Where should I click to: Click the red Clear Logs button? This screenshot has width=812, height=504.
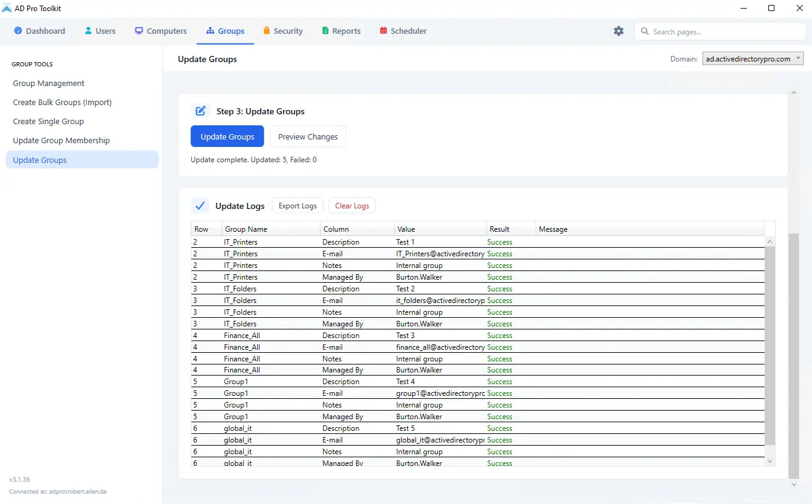[x=352, y=206]
